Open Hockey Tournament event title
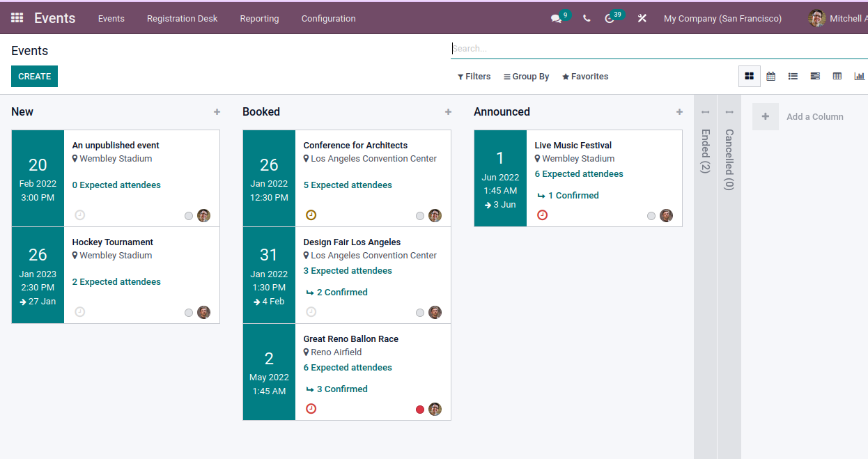 click(113, 242)
